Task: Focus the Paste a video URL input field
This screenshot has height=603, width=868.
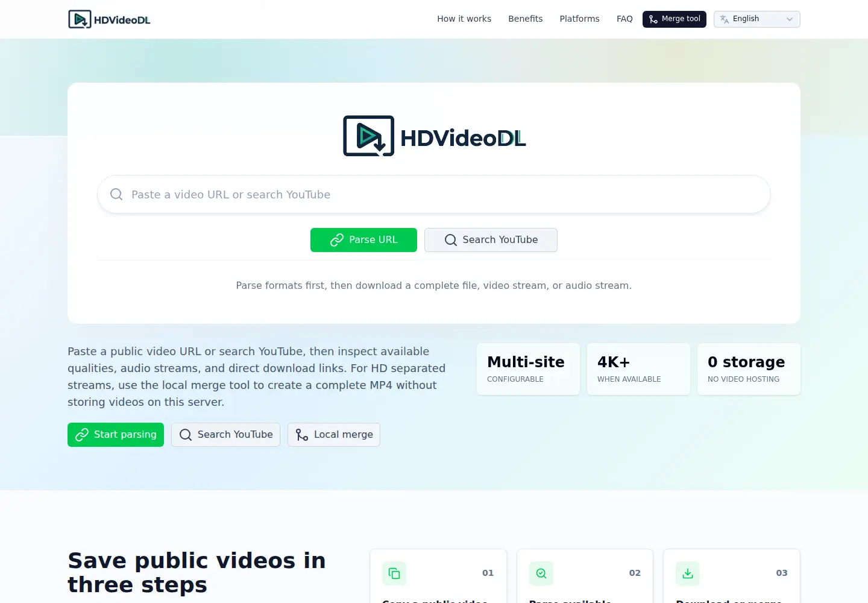Action: (434, 194)
